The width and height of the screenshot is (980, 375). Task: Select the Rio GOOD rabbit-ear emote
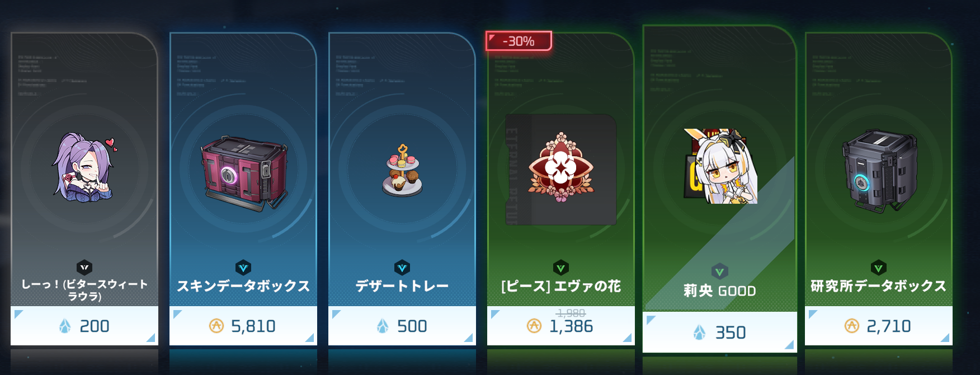pos(720,166)
